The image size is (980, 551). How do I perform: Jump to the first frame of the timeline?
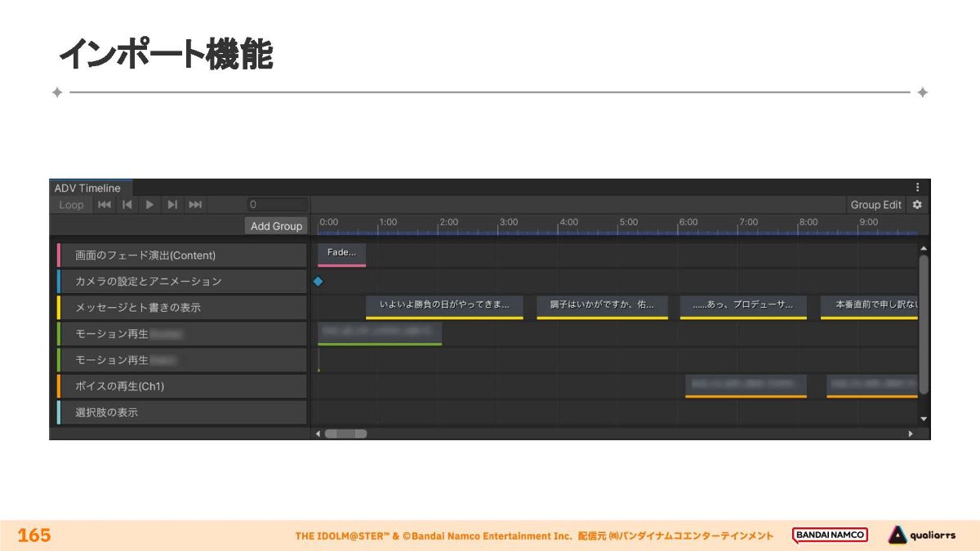tap(105, 205)
